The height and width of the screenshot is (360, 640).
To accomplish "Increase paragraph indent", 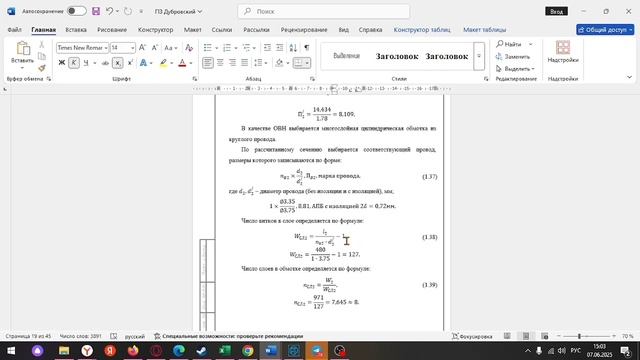I will click(280, 48).
